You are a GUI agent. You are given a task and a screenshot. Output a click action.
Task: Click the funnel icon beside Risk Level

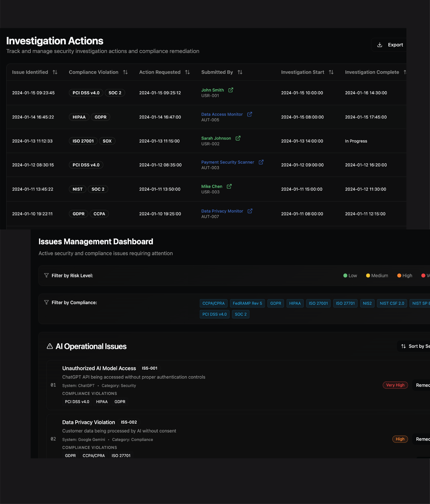pyautogui.click(x=46, y=275)
